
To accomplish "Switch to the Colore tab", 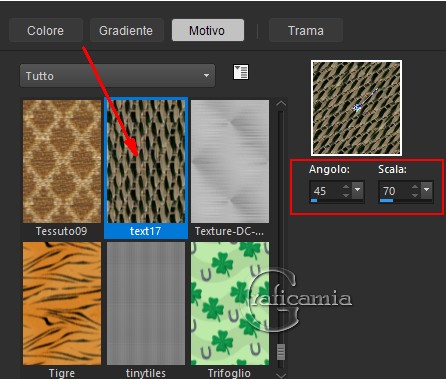I will pos(46,30).
